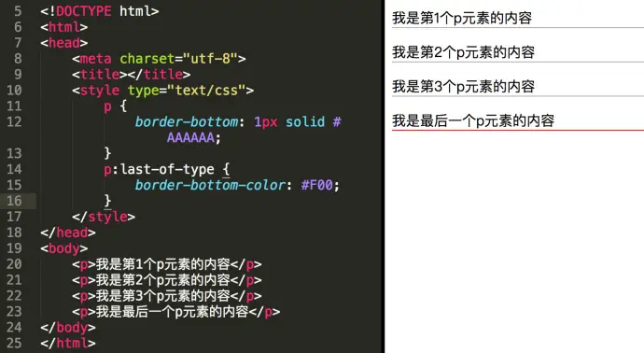Click line number 25 in the gutter
The width and height of the screenshot is (644, 353).
14,343
